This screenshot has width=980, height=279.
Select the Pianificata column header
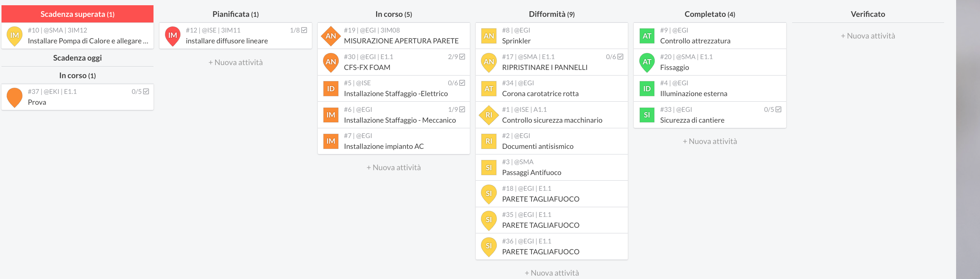click(236, 14)
